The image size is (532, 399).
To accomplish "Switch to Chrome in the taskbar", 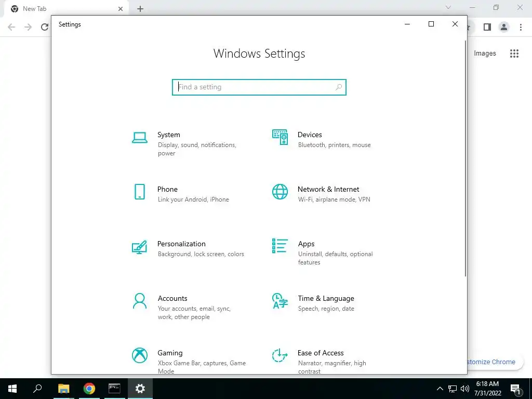I will [x=89, y=389].
